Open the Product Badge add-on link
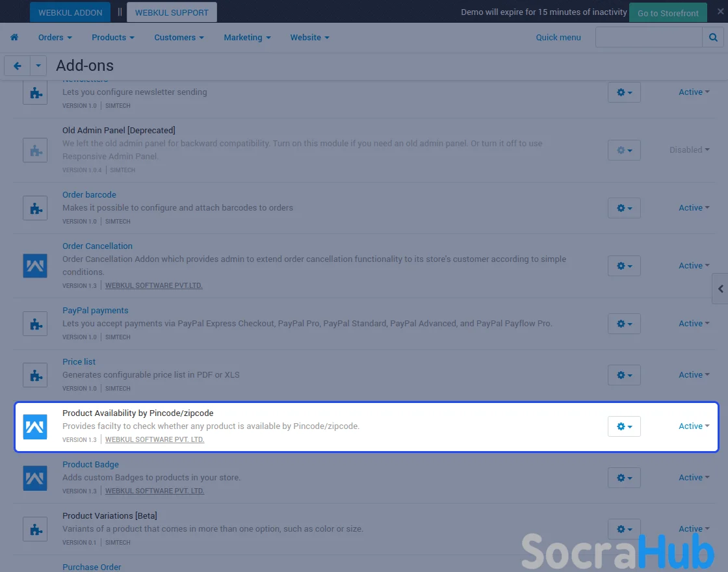Image resolution: width=728 pixels, height=572 pixels. click(90, 465)
